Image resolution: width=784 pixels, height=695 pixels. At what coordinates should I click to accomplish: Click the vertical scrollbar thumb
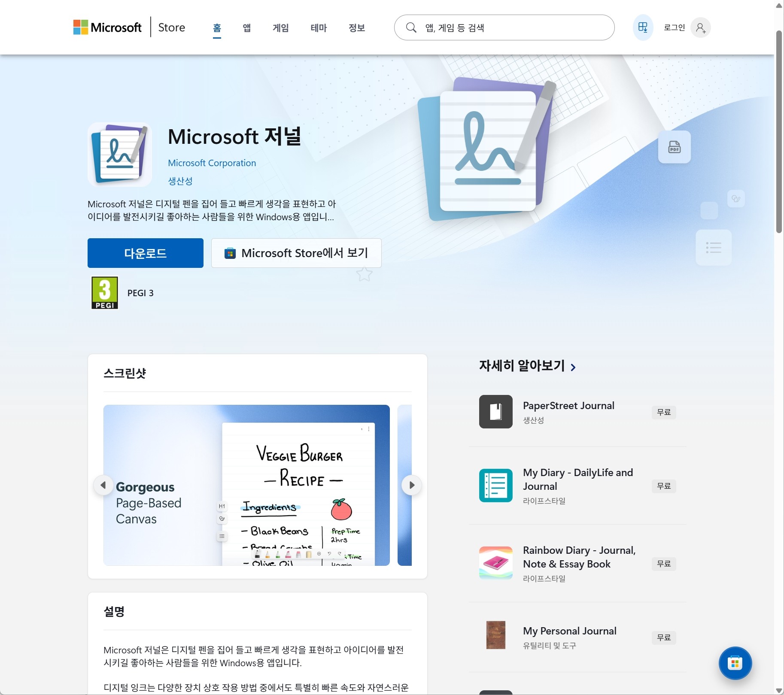779,131
